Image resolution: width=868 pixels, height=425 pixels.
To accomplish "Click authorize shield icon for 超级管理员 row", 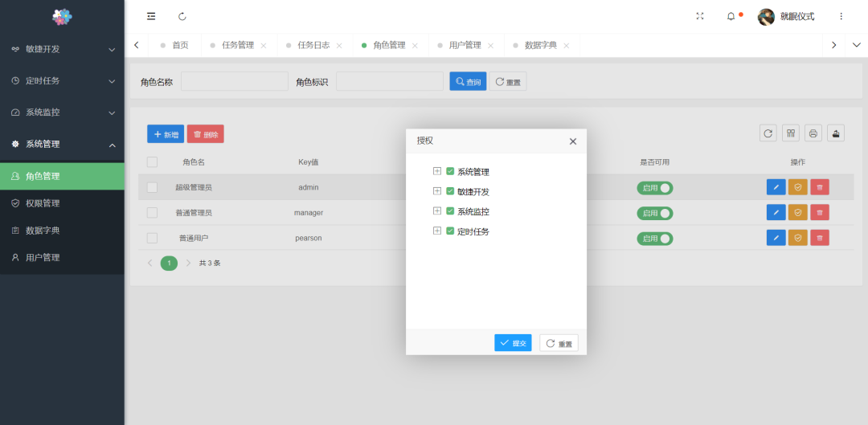I will (798, 187).
